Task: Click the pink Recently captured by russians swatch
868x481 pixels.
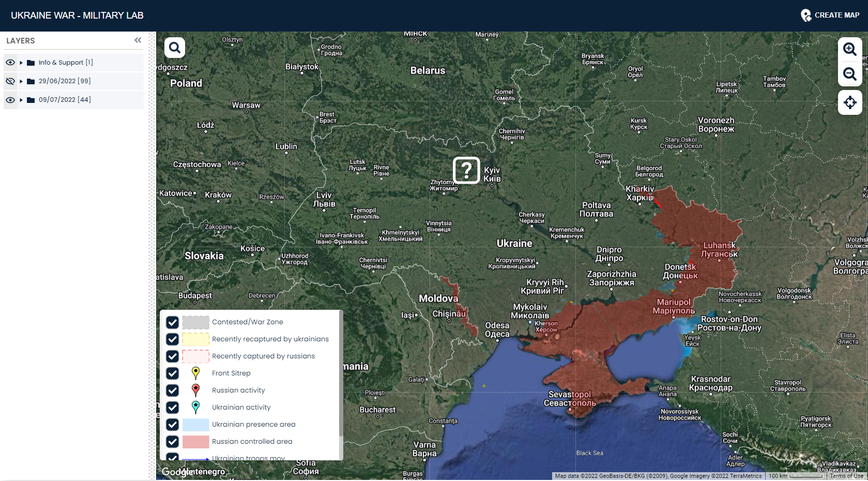Action: pyautogui.click(x=195, y=356)
